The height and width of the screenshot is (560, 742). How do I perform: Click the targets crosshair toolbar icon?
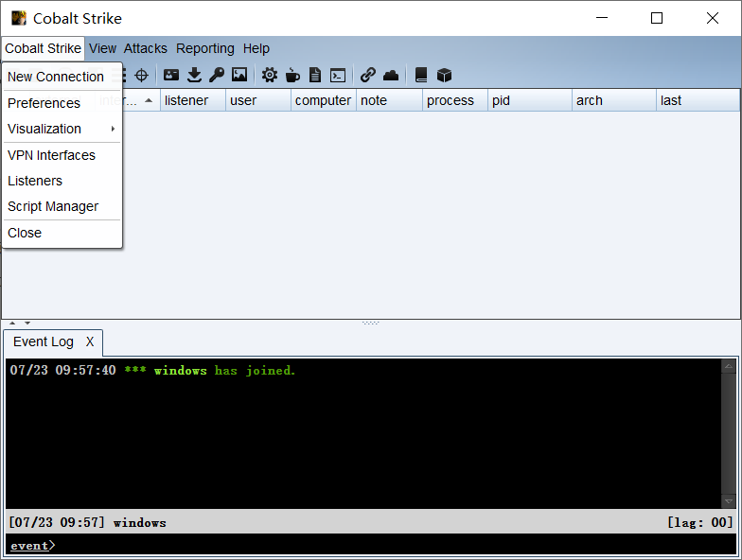point(142,75)
